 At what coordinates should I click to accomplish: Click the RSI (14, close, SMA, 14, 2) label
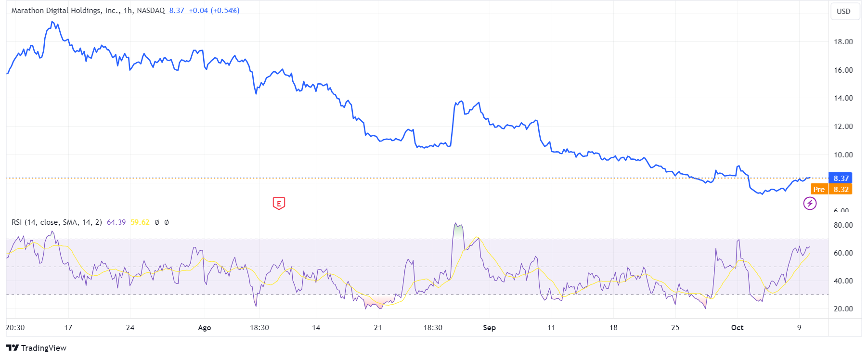(x=57, y=222)
